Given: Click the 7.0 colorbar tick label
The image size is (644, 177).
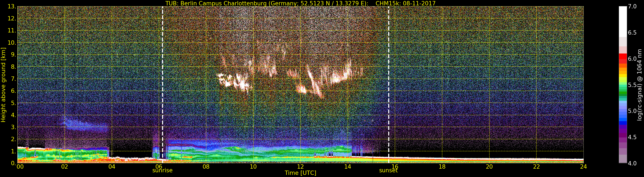Looking at the screenshot, I should [632, 6].
